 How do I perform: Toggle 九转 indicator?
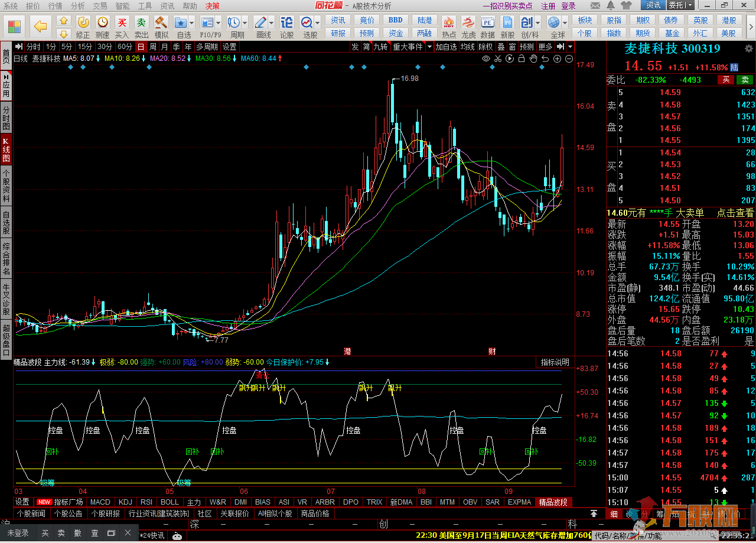(x=380, y=47)
